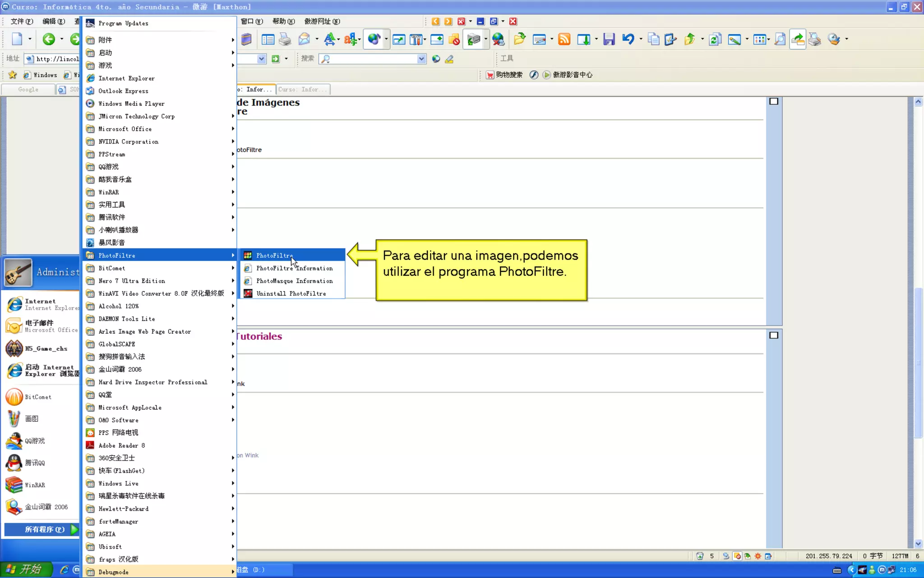Image resolution: width=924 pixels, height=578 pixels.
Task: Expand the address bar dropdown arrow
Action: (x=261, y=59)
